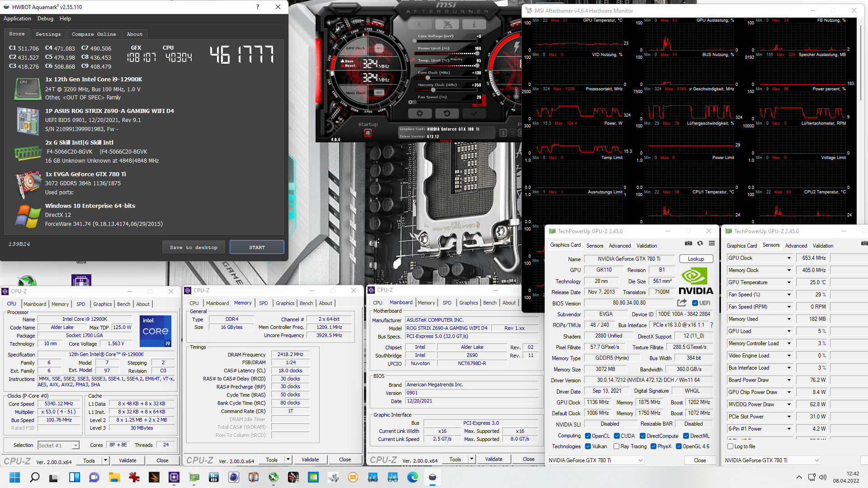Open Task View on taskbar
The width and height of the screenshot is (868, 488).
54,477
